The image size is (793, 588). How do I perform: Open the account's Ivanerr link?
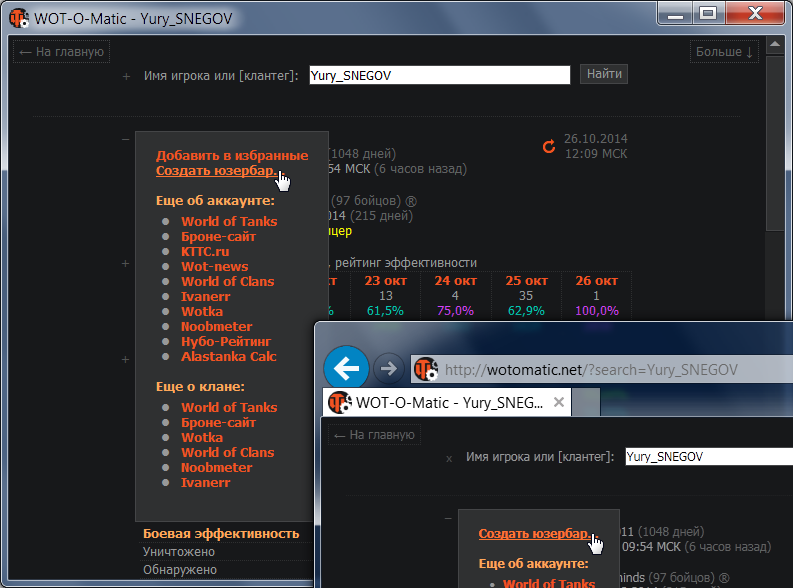pyautogui.click(x=205, y=296)
